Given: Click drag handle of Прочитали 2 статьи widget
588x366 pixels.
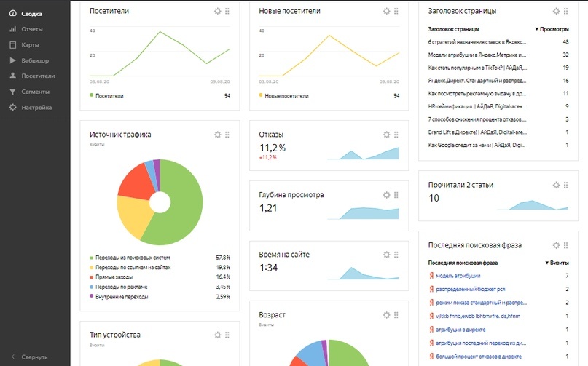Looking at the screenshot, I should point(566,185).
